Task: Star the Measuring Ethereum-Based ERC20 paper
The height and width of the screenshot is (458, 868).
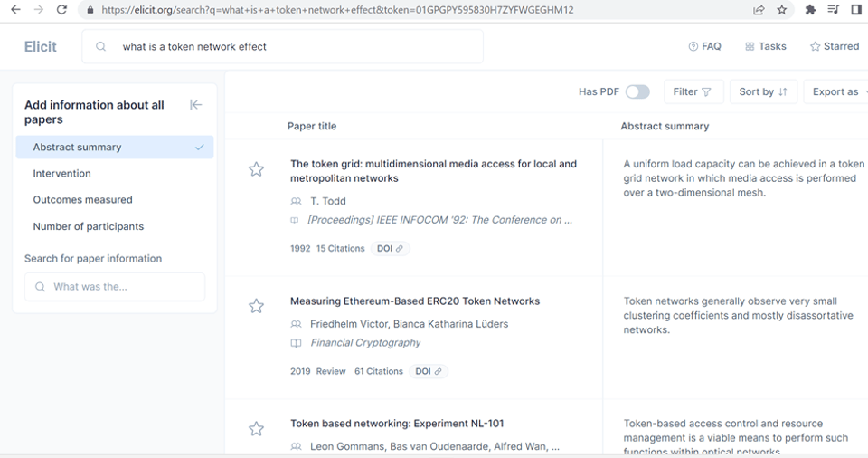Action: pos(256,306)
